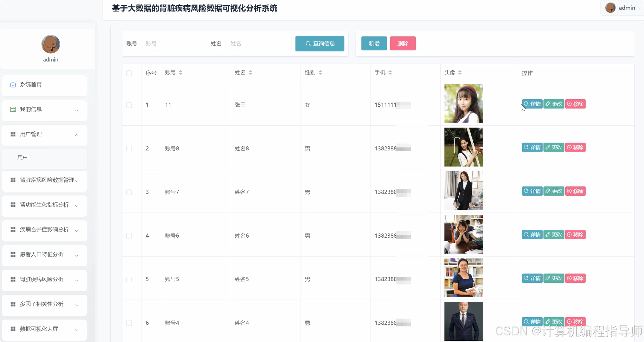The width and height of the screenshot is (644, 342).
Task: Sort table by 头像 column arrows
Action: (x=460, y=73)
